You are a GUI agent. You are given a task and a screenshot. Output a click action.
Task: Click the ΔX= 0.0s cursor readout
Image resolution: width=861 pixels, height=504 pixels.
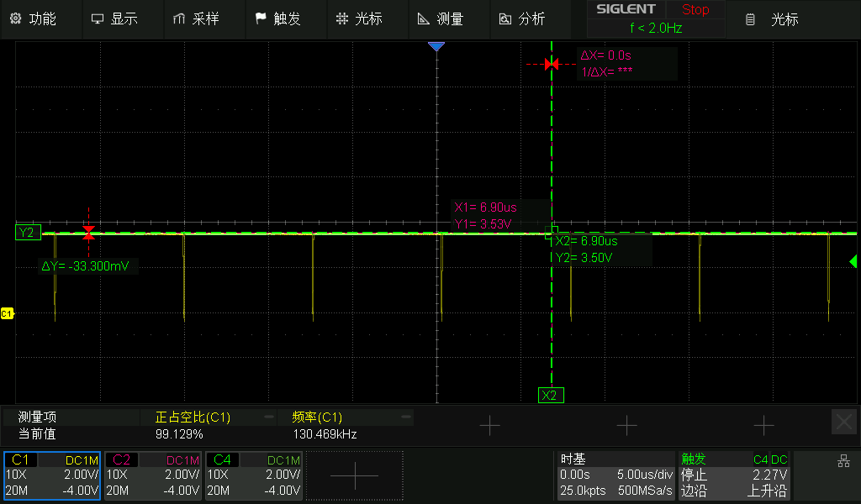point(605,55)
